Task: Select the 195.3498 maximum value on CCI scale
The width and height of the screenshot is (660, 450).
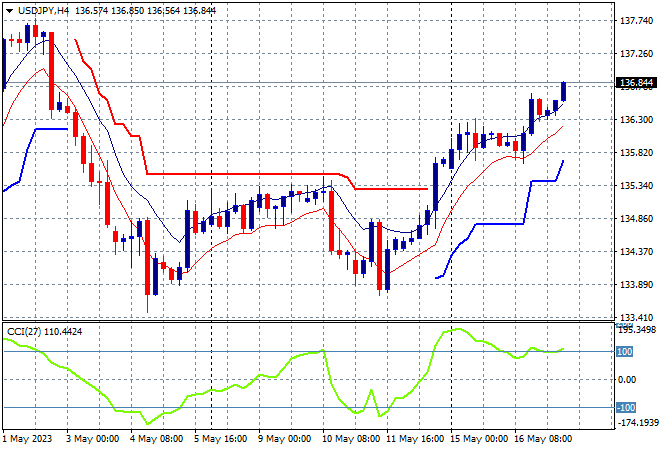Action: 637,330
